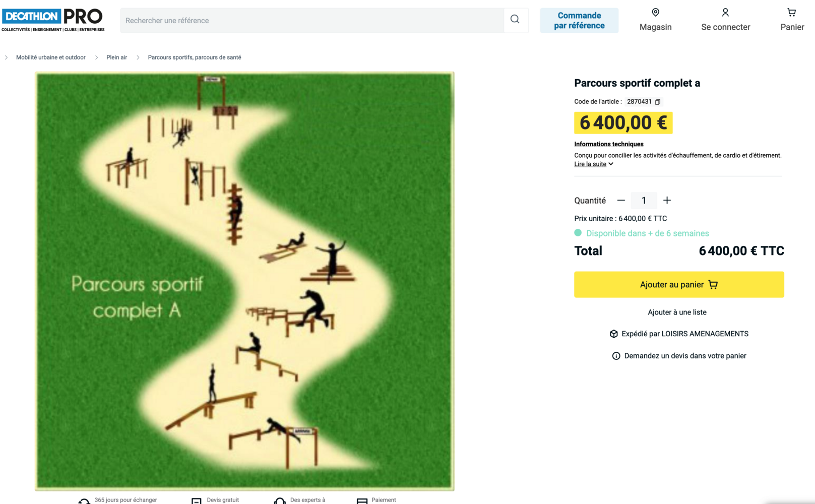Open Informations techniques link
Screen dimensions: 815x504
click(608, 144)
